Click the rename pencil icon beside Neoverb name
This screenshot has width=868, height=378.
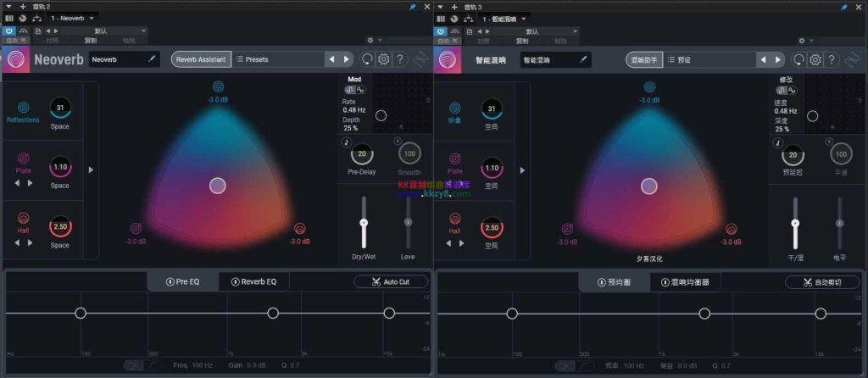pyautogui.click(x=153, y=59)
